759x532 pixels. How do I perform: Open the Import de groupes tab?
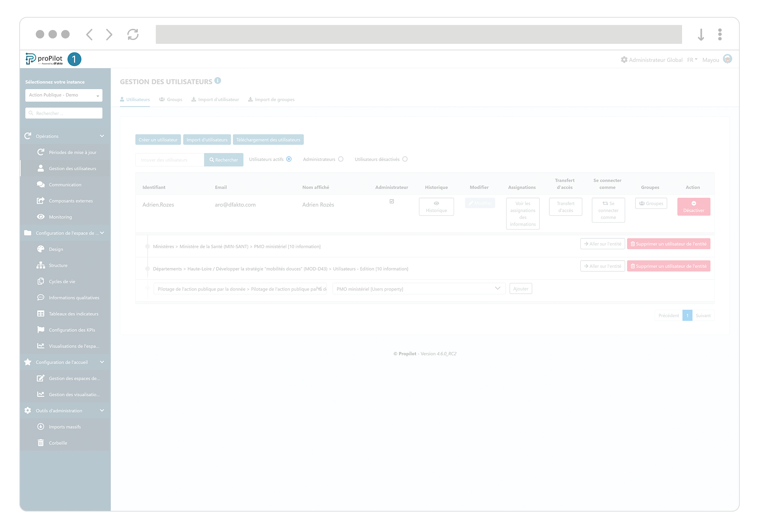(x=271, y=100)
